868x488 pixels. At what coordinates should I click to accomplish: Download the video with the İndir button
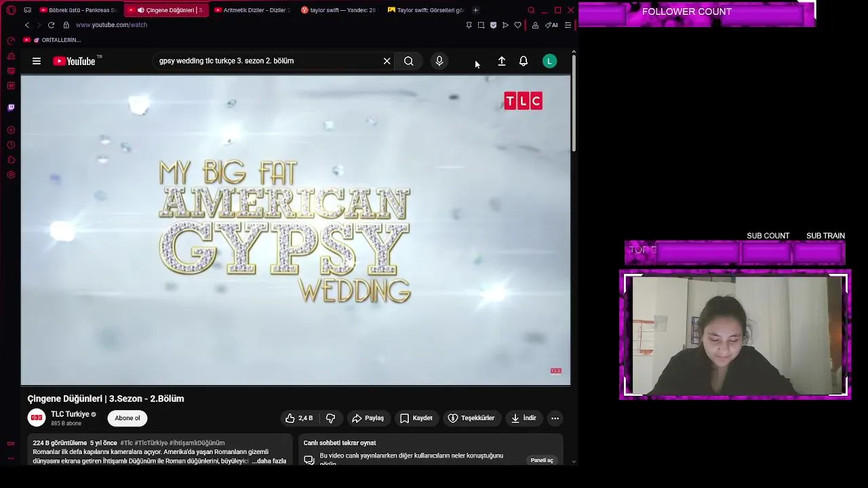click(524, 418)
